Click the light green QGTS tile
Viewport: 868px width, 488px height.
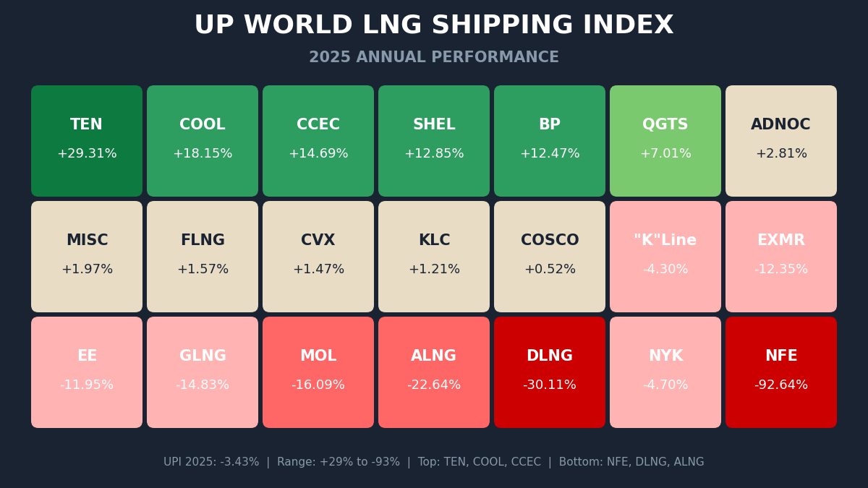665,141
